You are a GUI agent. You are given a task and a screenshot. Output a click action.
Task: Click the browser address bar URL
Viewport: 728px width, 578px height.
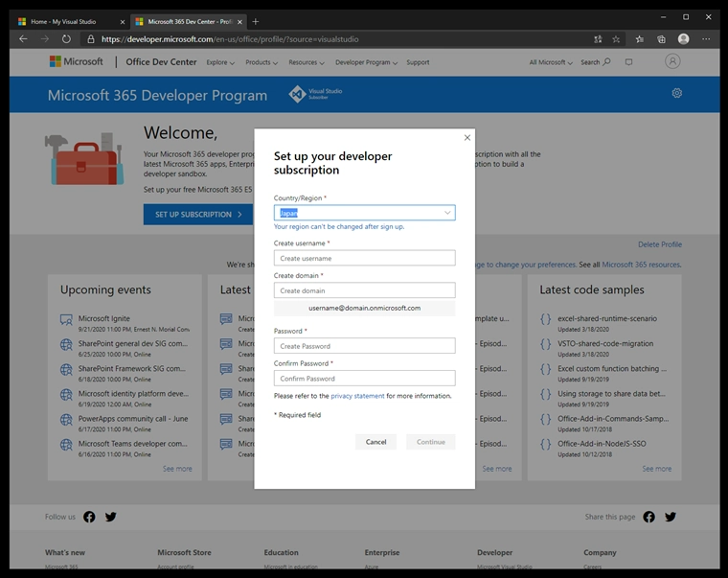230,39
